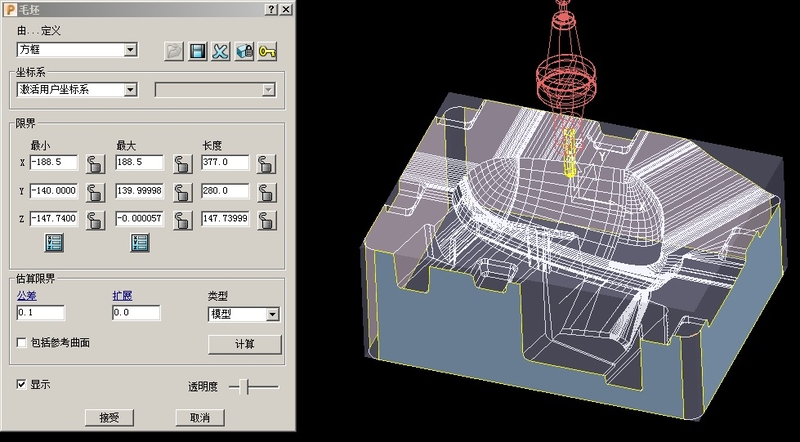Screen dimensions: 800x442
Task: Open the 类型 模型 dropdown
Action: pyautogui.click(x=272, y=314)
